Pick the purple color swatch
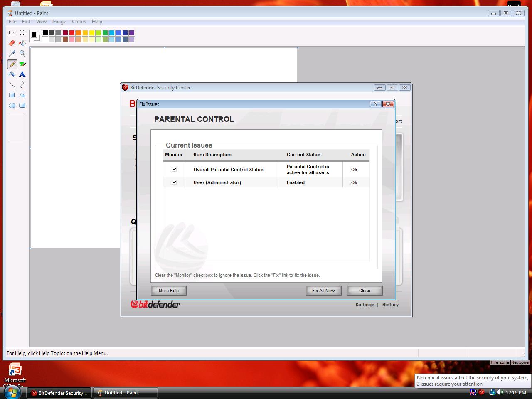The height and width of the screenshot is (399, 532). pos(132,33)
